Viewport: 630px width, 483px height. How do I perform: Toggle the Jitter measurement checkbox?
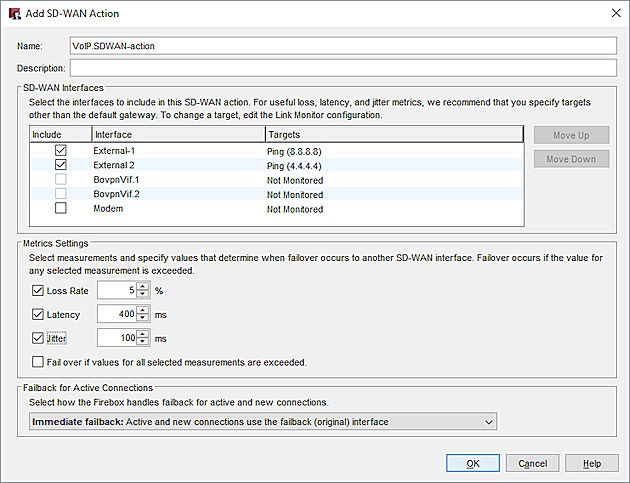(x=38, y=339)
